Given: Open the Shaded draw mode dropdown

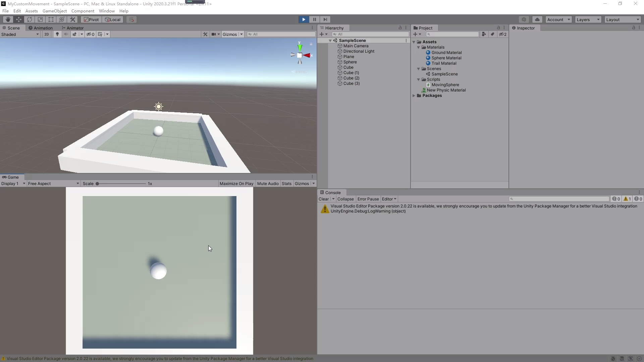Looking at the screenshot, I should 20,34.
